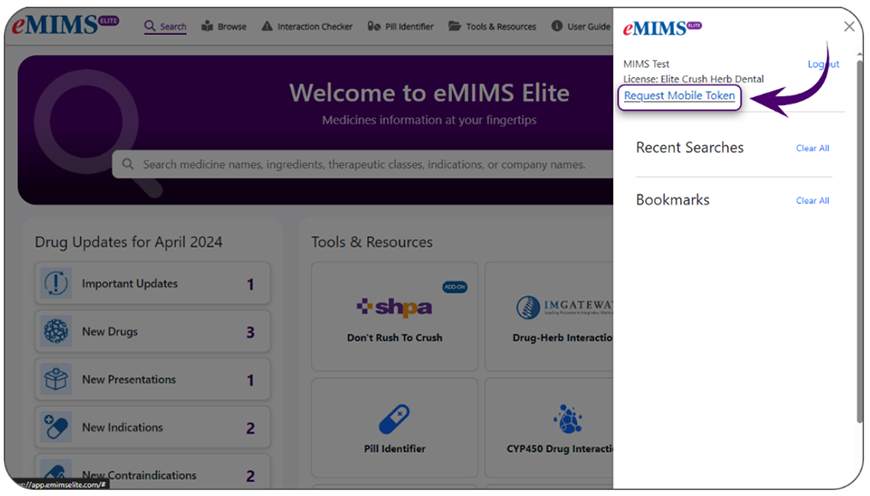
Task: Click the eMIMS Elite logo in header
Action: click(65, 24)
